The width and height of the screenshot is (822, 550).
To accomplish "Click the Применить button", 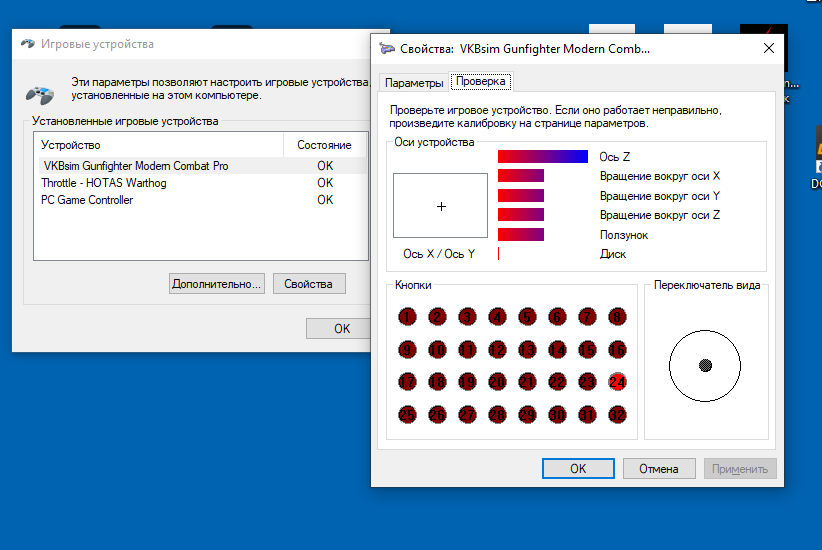I will (x=740, y=468).
